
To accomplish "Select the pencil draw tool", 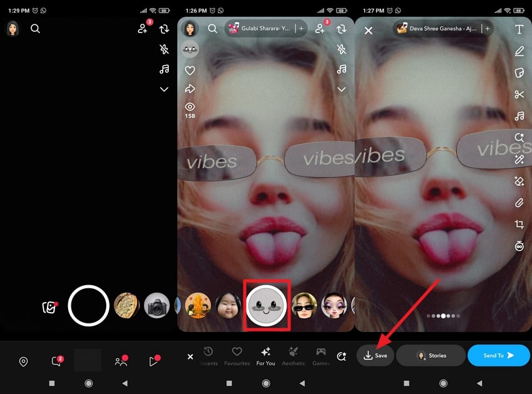I will coord(519,51).
